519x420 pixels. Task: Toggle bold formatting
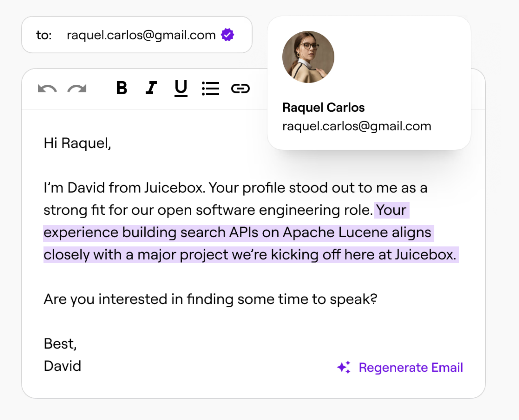[x=122, y=88]
